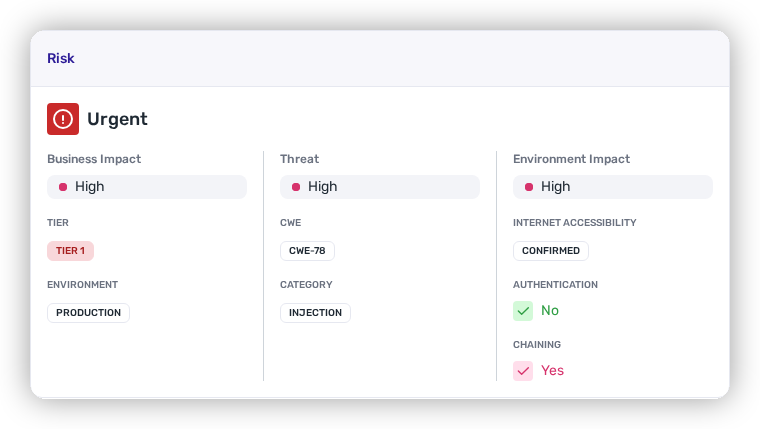This screenshot has width=760, height=429.
Task: Click the Environment Impact High pill
Action: pyautogui.click(x=613, y=187)
